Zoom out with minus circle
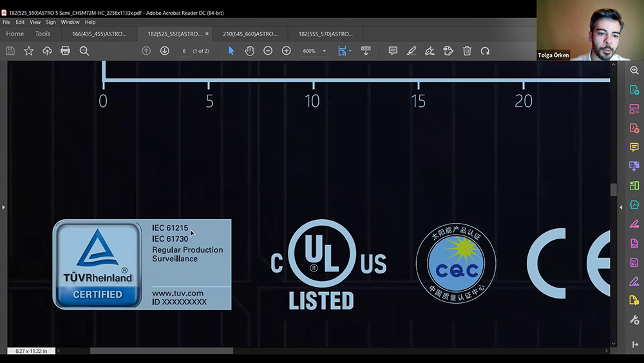644x363 pixels. 268,50
